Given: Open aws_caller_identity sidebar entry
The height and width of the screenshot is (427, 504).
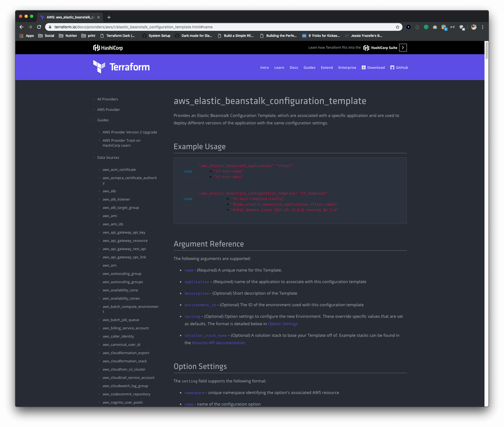Looking at the screenshot, I should tap(118, 336).
